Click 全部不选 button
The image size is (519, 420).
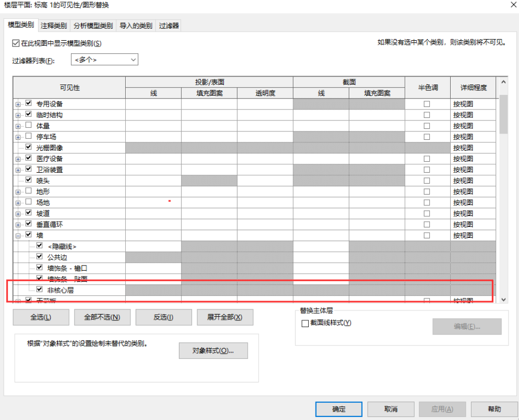coord(102,317)
